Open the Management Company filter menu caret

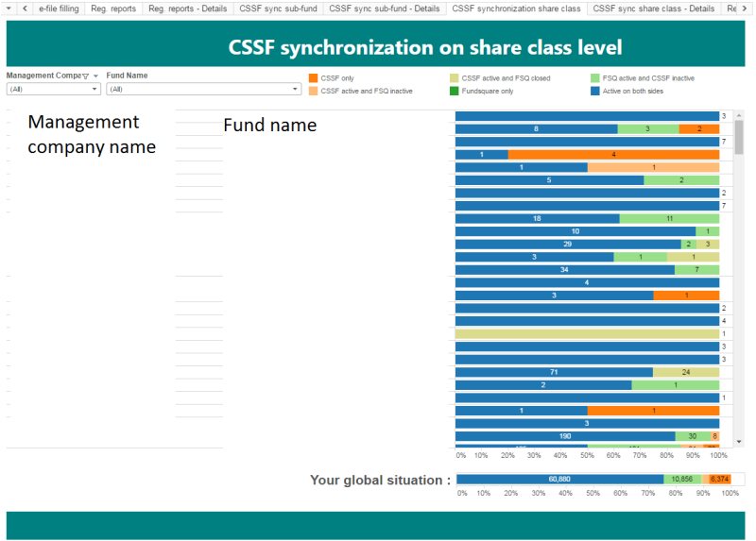pos(95,76)
